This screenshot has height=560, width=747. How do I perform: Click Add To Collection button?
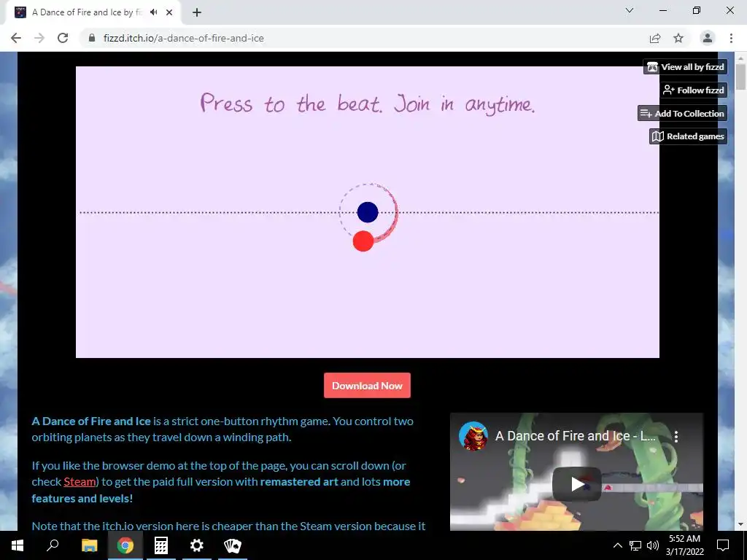coord(682,113)
